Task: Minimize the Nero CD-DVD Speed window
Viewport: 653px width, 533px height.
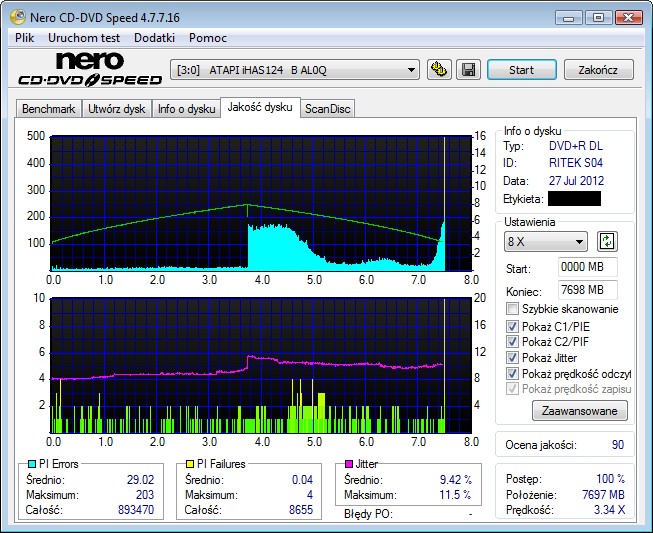Action: coord(568,18)
